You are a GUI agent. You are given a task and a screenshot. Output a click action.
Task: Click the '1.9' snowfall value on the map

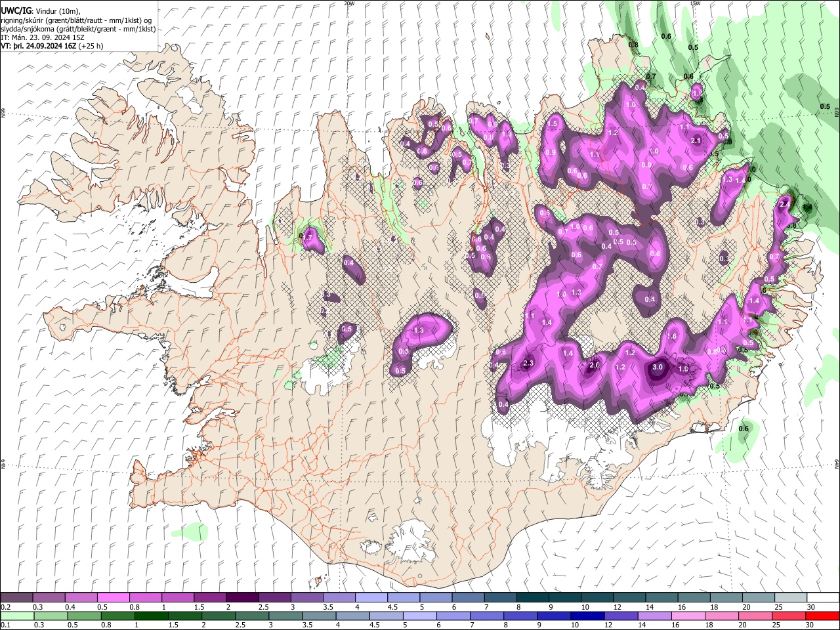coord(682,369)
